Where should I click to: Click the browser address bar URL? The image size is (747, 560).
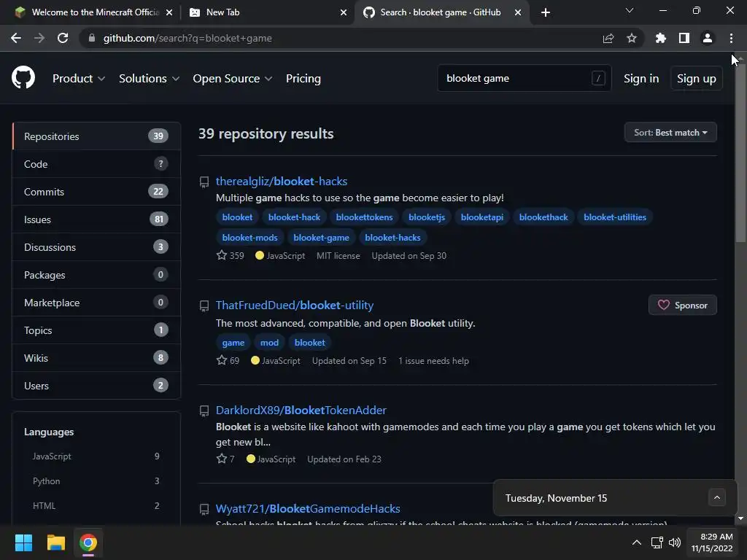pos(187,38)
